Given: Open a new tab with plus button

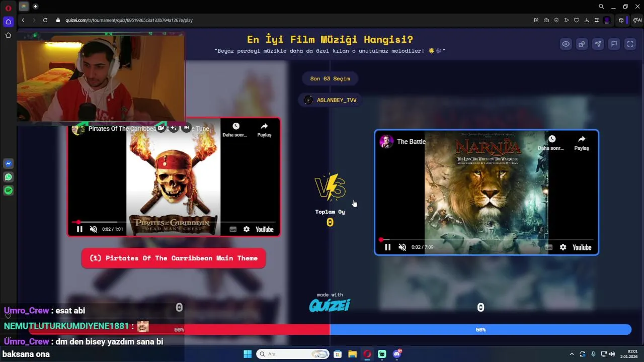Looking at the screenshot, I should tap(35, 7).
